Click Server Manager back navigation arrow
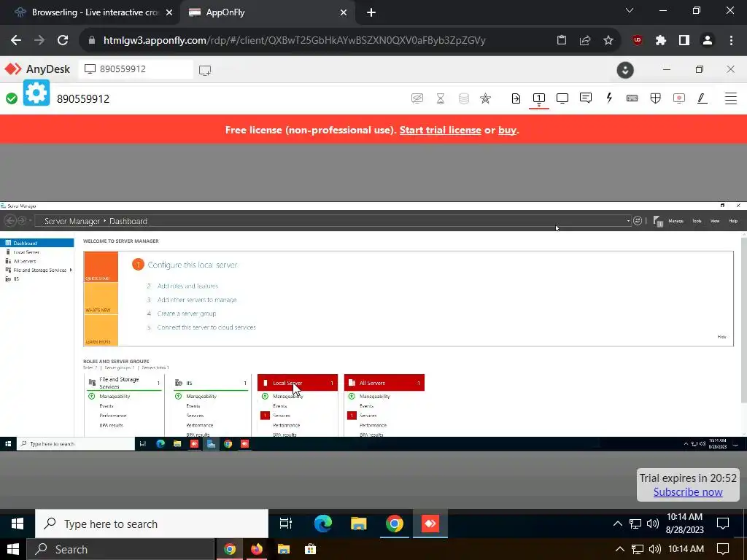The width and height of the screenshot is (747, 560). [x=10, y=220]
